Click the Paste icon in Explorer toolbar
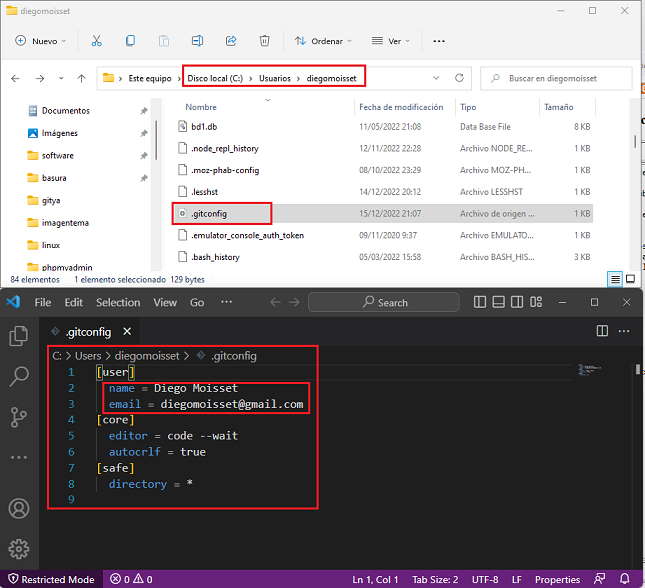The height and width of the screenshot is (588, 645). [x=164, y=41]
